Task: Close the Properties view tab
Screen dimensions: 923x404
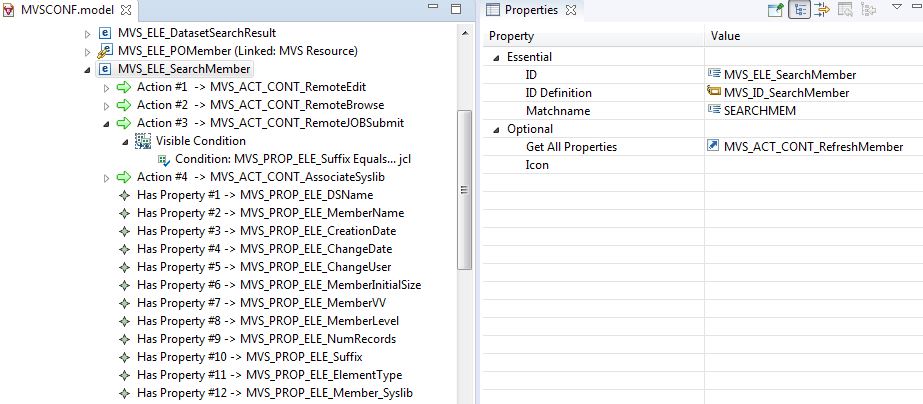Action: coord(570,10)
